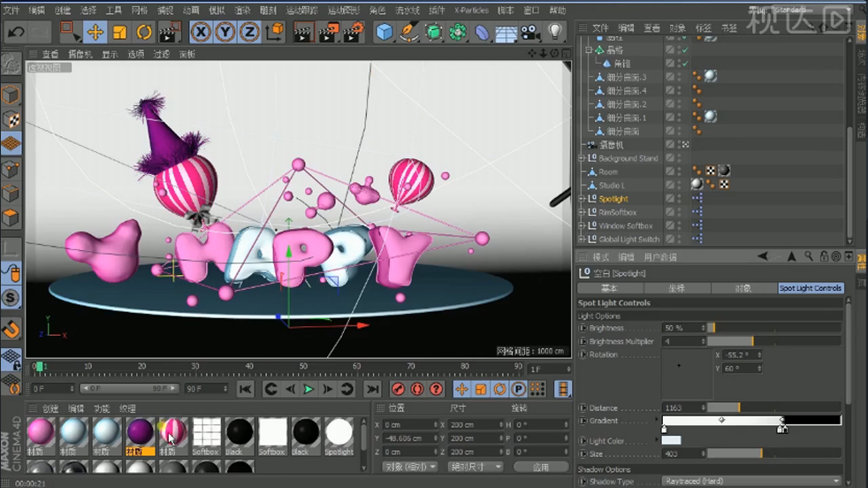Open the X-Particles menu
Screen dimensions: 868x488
tap(471, 10)
